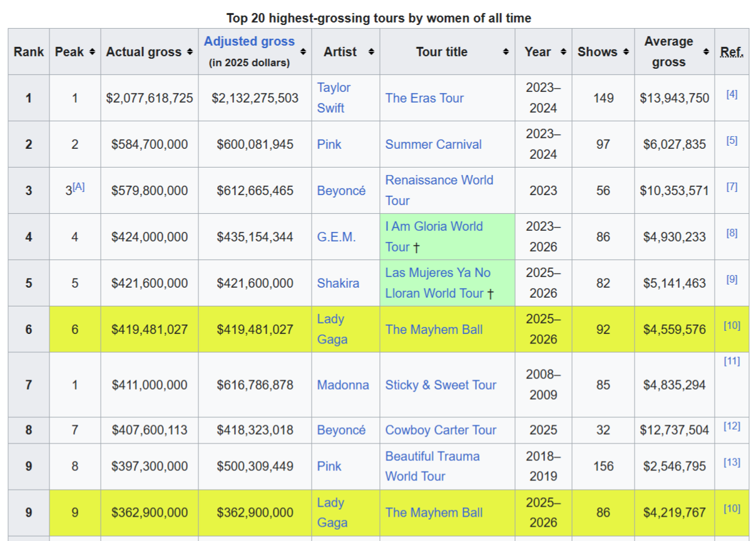Image resolution: width=756 pixels, height=541 pixels.
Task: Sort by Average gross arrows
Action: pos(706,52)
